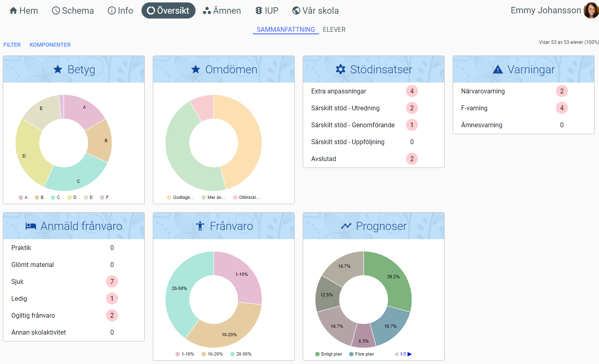Click the F-varning count badge
The width and height of the screenshot is (599, 364).
(x=562, y=108)
